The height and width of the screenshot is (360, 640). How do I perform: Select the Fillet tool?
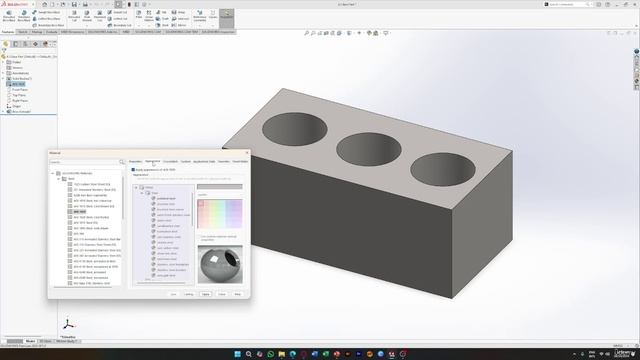coord(139,15)
